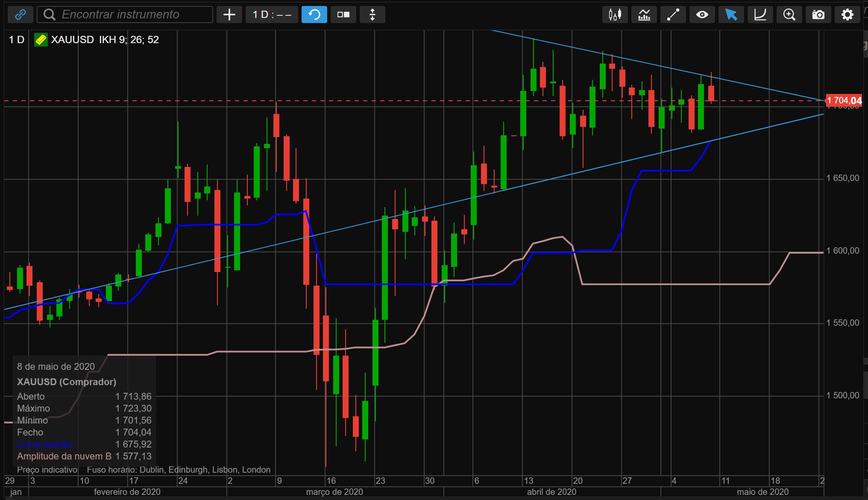Click the plus add instrument button

tap(229, 15)
